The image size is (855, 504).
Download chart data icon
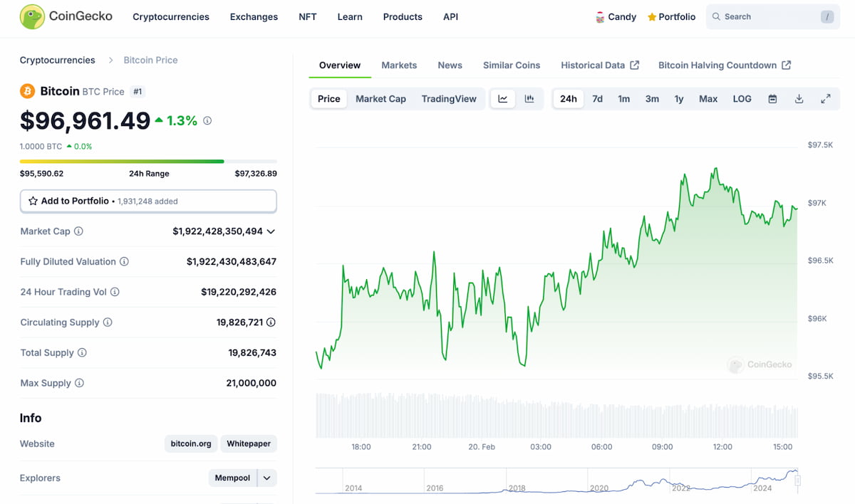(x=799, y=99)
